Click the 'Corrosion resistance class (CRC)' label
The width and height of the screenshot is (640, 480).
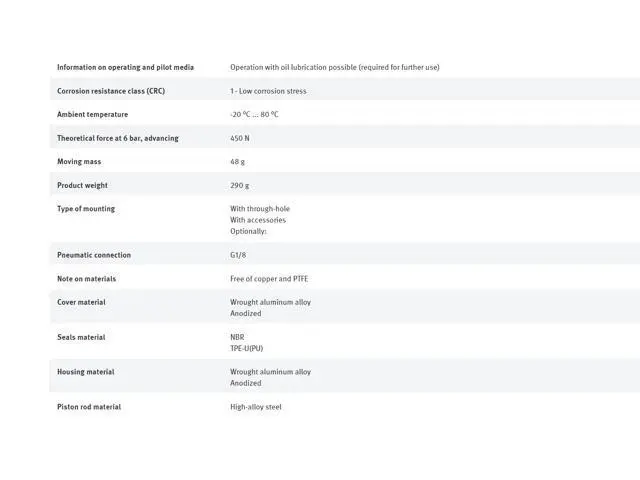(111, 91)
